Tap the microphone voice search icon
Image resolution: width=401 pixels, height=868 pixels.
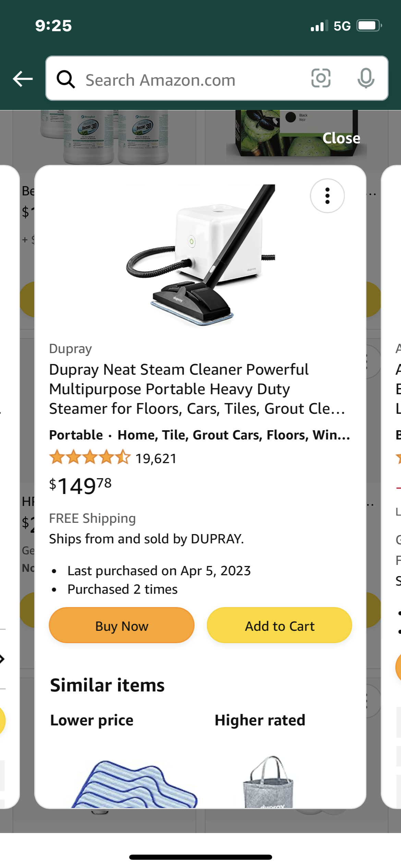pyautogui.click(x=366, y=78)
